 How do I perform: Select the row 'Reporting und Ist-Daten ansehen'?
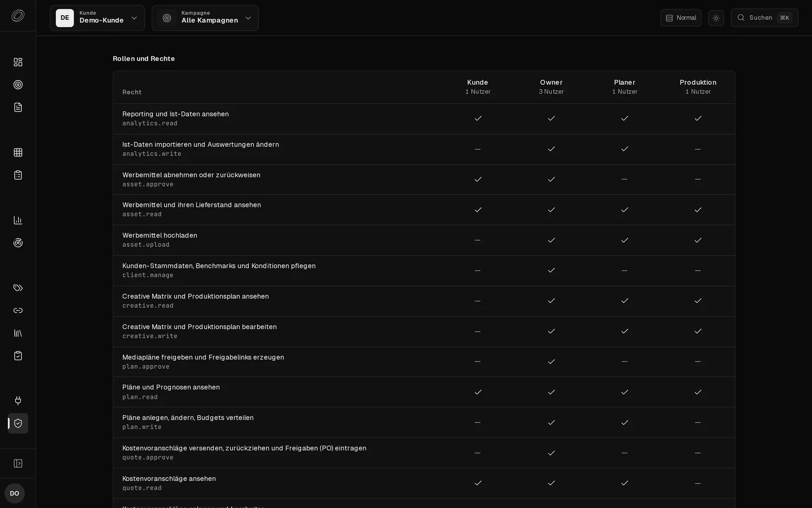pos(424,119)
